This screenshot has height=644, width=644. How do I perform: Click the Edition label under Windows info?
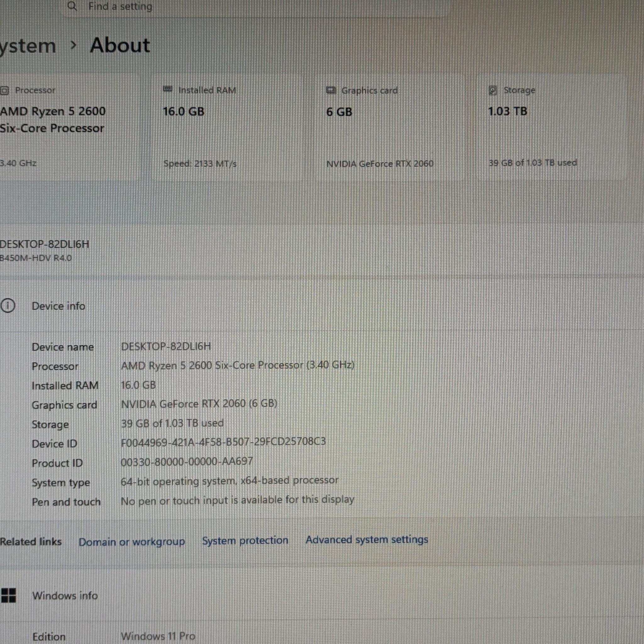point(49,636)
